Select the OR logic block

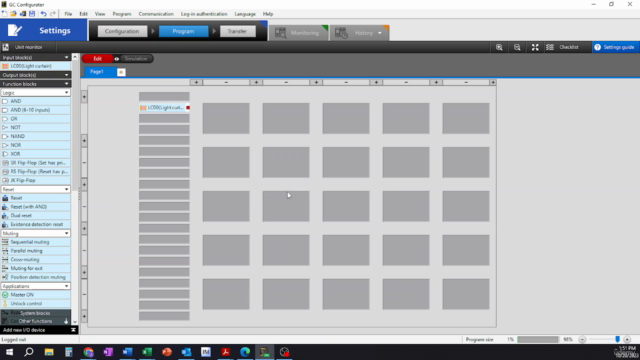(x=36, y=119)
